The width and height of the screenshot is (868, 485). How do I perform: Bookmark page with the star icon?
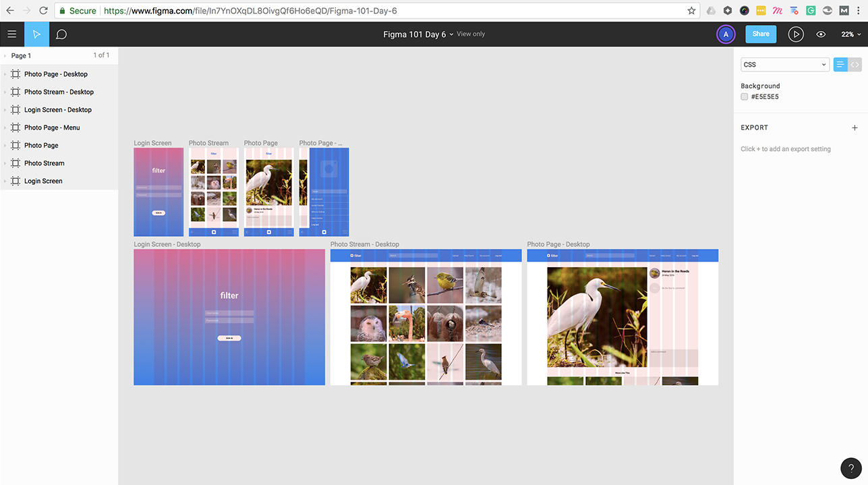tap(691, 11)
